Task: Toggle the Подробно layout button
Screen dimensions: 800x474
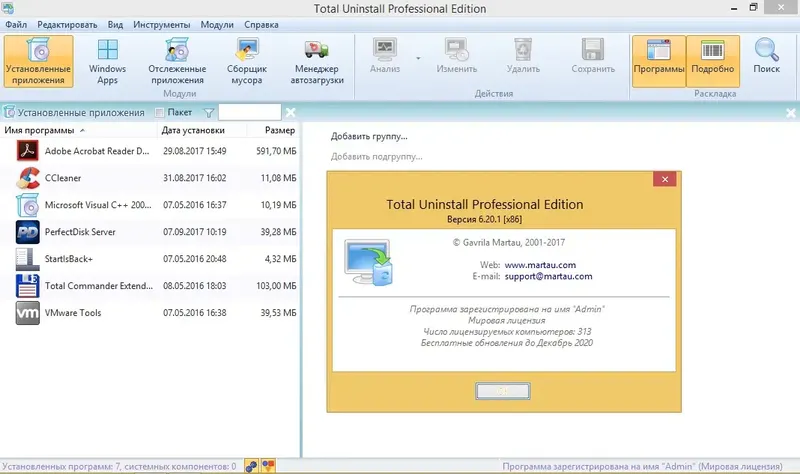Action: tap(713, 61)
